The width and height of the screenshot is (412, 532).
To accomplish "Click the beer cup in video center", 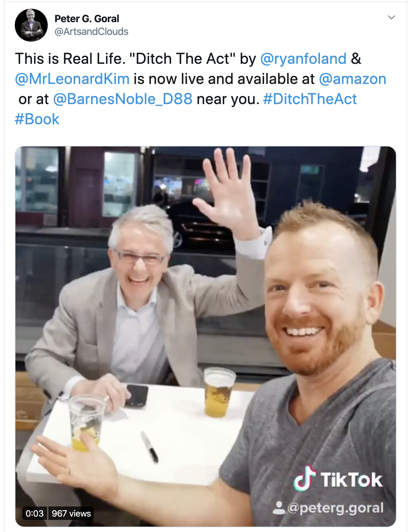I will (219, 392).
